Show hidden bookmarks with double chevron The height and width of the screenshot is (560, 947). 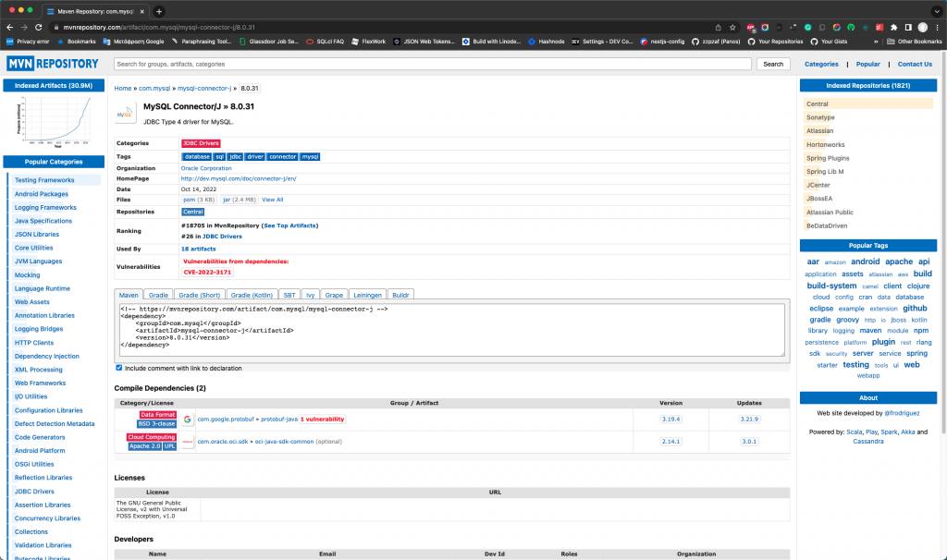876,42
